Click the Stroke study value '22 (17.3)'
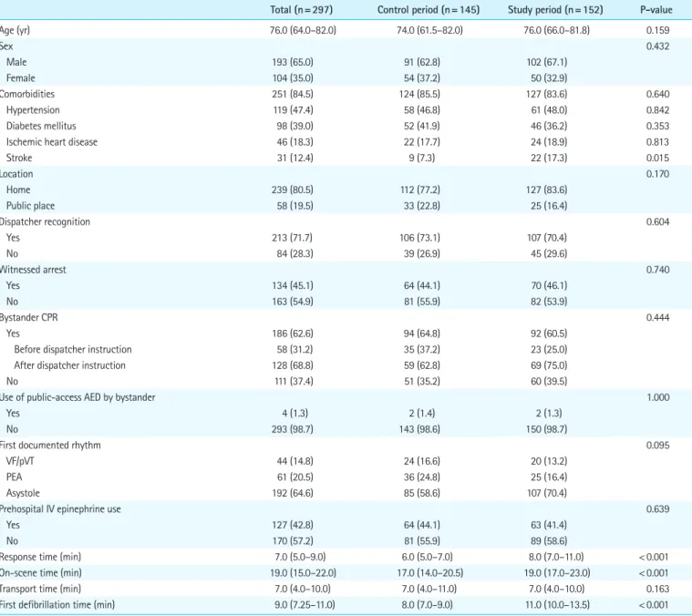Screen dimensions: 692x616 click(549, 158)
